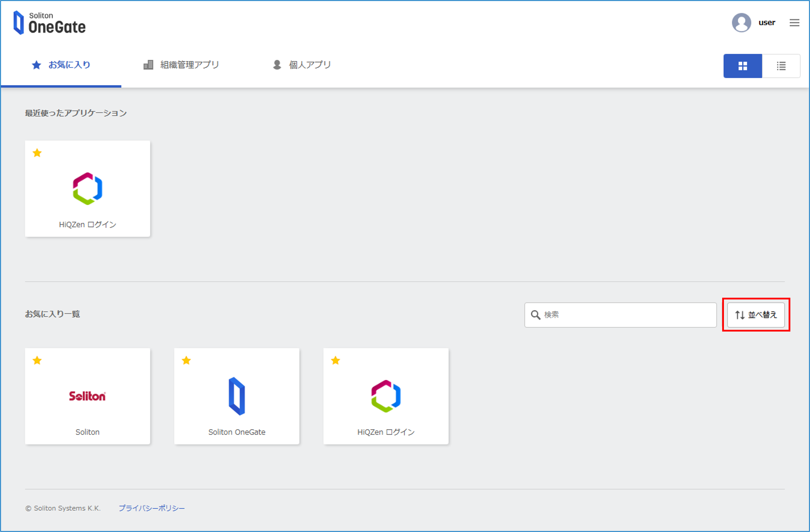This screenshot has height=532, width=810.
Task: Open the Soliton OneGate app icon
Action: click(x=237, y=396)
